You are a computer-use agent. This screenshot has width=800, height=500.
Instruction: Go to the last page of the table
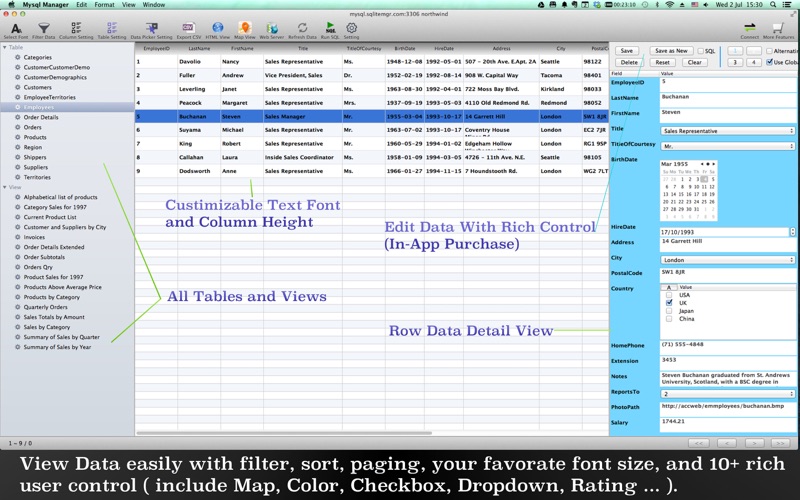780,443
